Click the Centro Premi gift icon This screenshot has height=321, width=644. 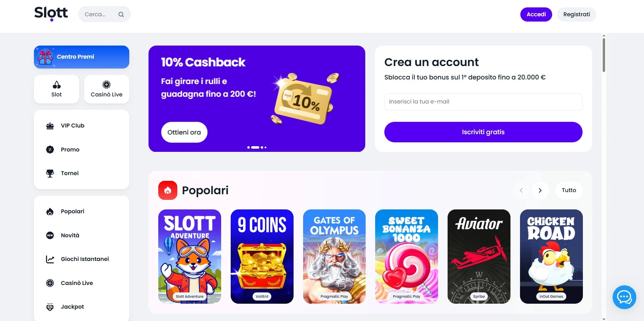[46, 57]
